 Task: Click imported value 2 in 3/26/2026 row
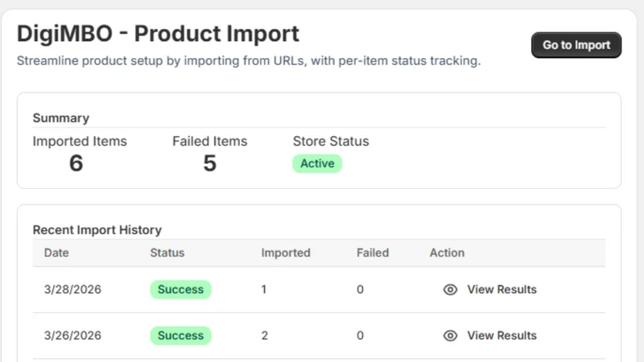[265, 335]
